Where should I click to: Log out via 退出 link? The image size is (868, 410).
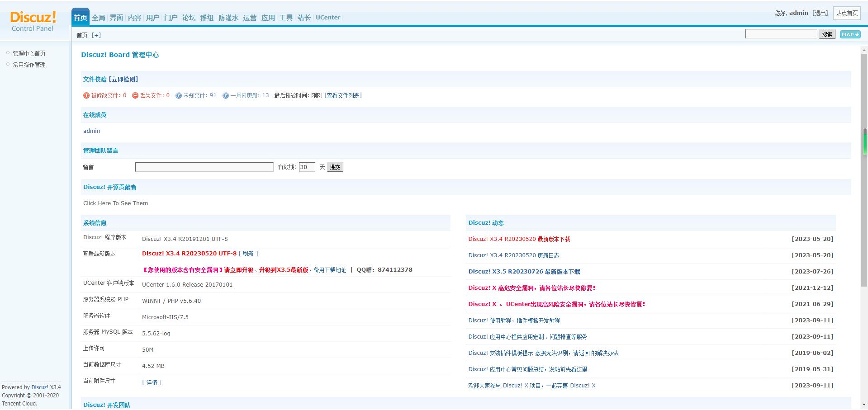[820, 13]
